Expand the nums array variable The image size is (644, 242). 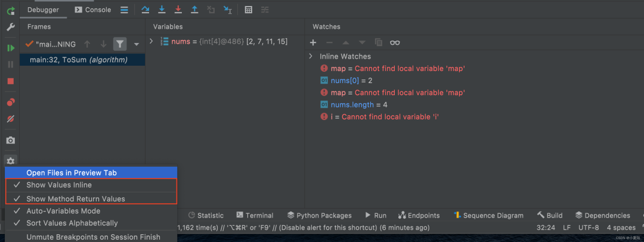pos(151,41)
